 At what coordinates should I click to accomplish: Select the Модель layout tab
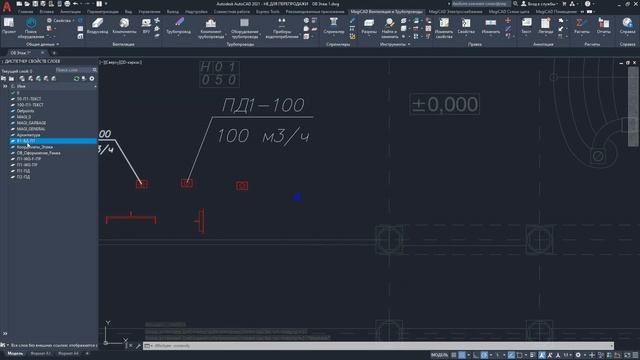click(x=16, y=353)
